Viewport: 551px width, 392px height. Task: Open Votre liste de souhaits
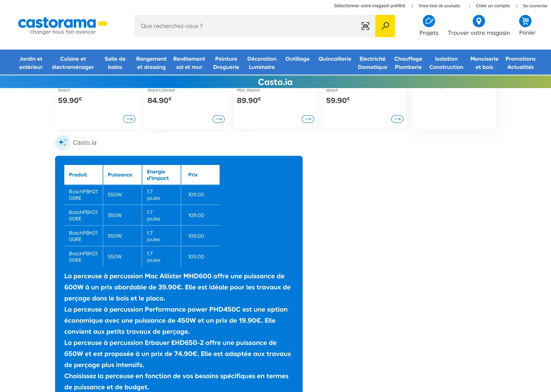(439, 6)
